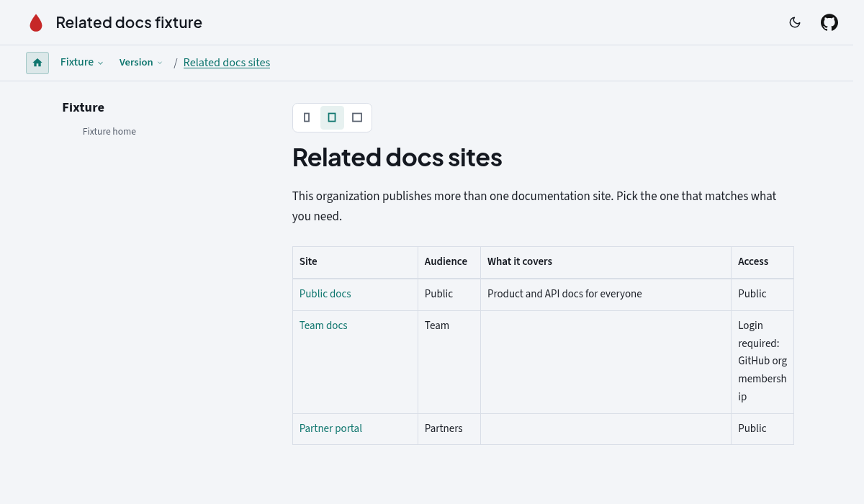Click the Fixture sidebar heading
Image resolution: width=864 pixels, height=504 pixels.
(x=84, y=107)
